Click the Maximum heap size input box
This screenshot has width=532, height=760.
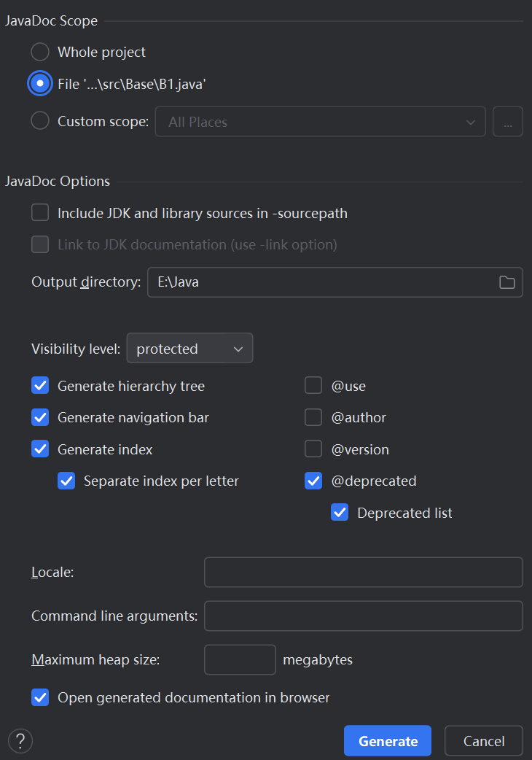point(240,659)
